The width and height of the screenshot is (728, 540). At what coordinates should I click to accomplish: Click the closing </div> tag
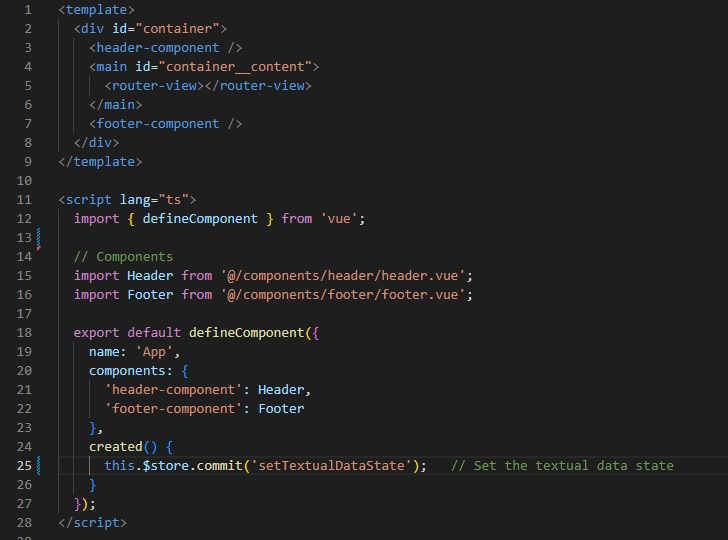pyautogui.click(x=97, y=143)
